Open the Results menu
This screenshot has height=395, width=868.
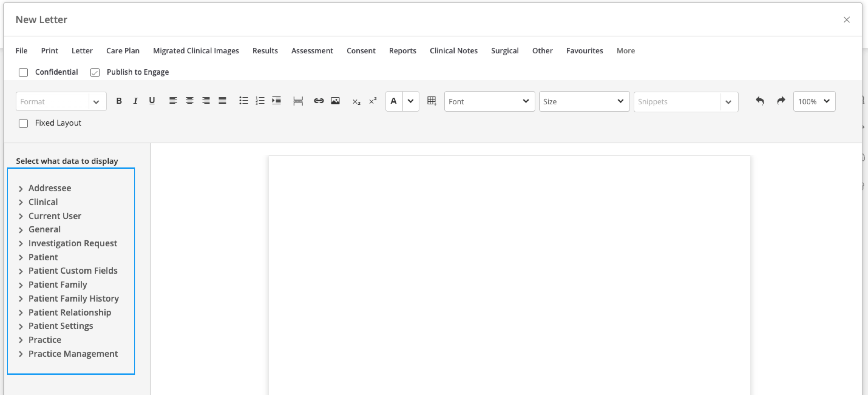point(265,51)
